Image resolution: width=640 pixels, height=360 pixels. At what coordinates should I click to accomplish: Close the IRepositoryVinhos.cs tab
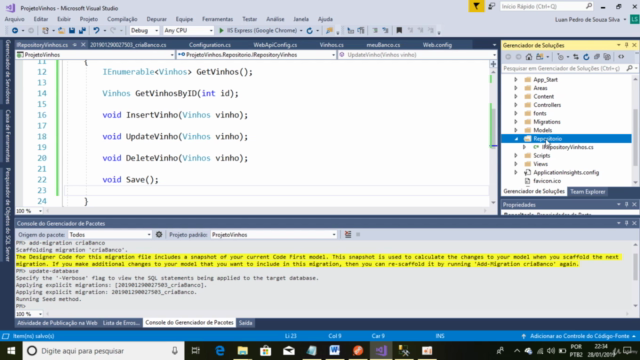tap(83, 45)
